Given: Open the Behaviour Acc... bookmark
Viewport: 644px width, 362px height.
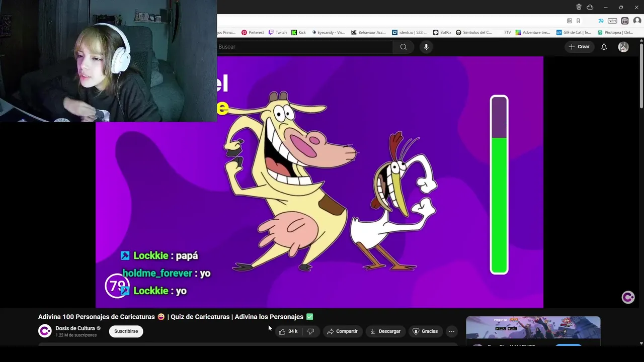Looking at the screenshot, I should pyautogui.click(x=368, y=32).
